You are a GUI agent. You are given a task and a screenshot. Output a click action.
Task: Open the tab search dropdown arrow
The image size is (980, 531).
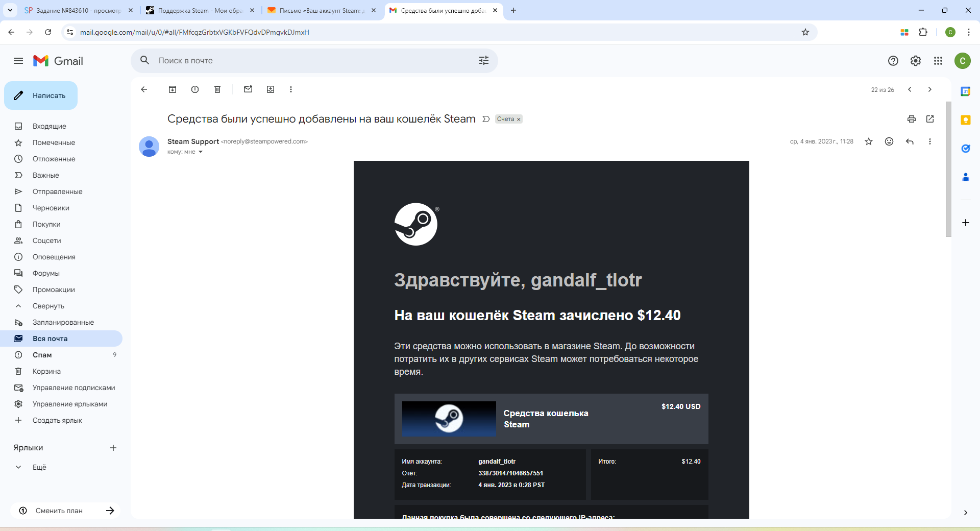[x=10, y=10]
